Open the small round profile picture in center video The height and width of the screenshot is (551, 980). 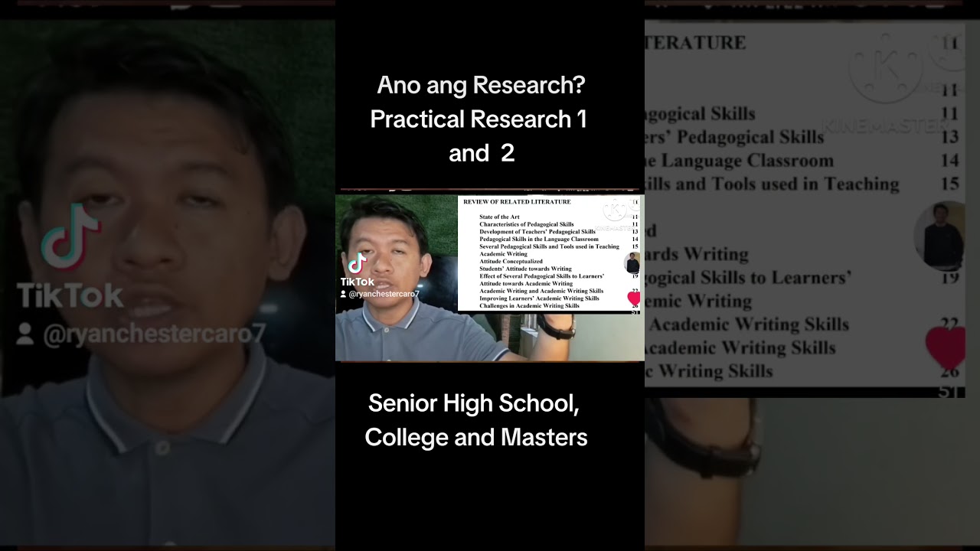[x=632, y=262]
